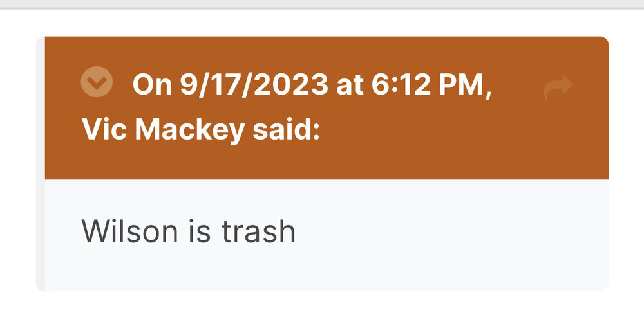Click the word "is" in quote body
The image size is (644, 317).
coord(203,231)
